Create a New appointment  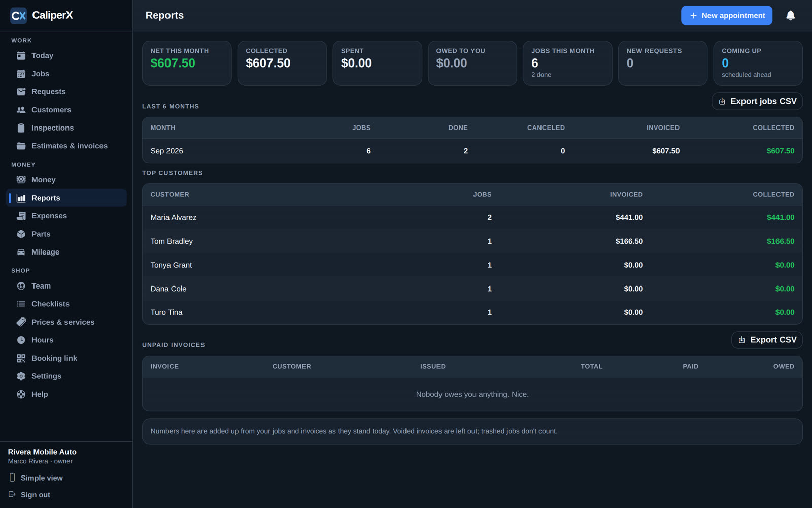pos(726,16)
